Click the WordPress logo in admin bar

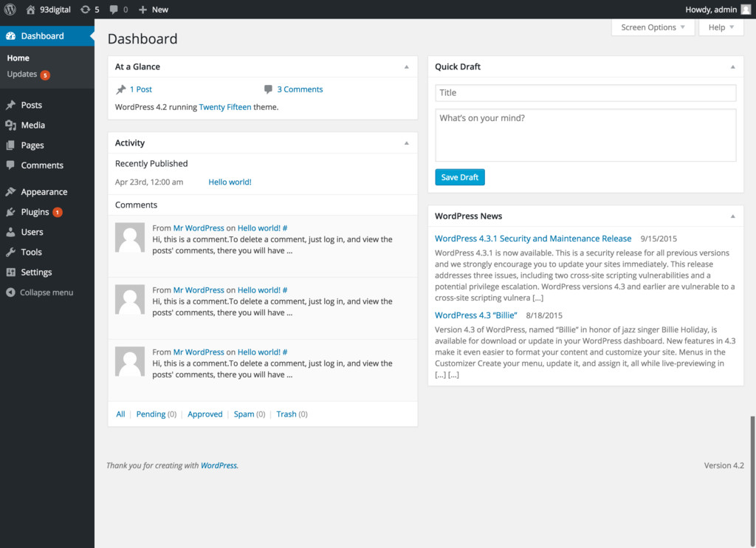10,10
